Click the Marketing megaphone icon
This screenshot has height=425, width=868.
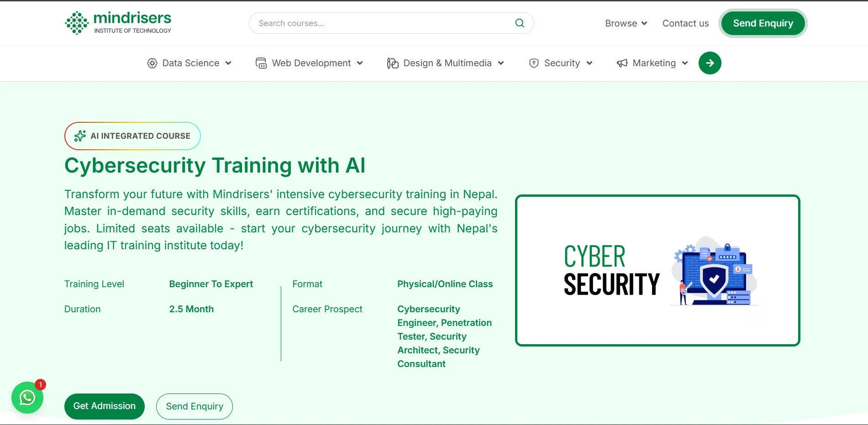pyautogui.click(x=622, y=63)
